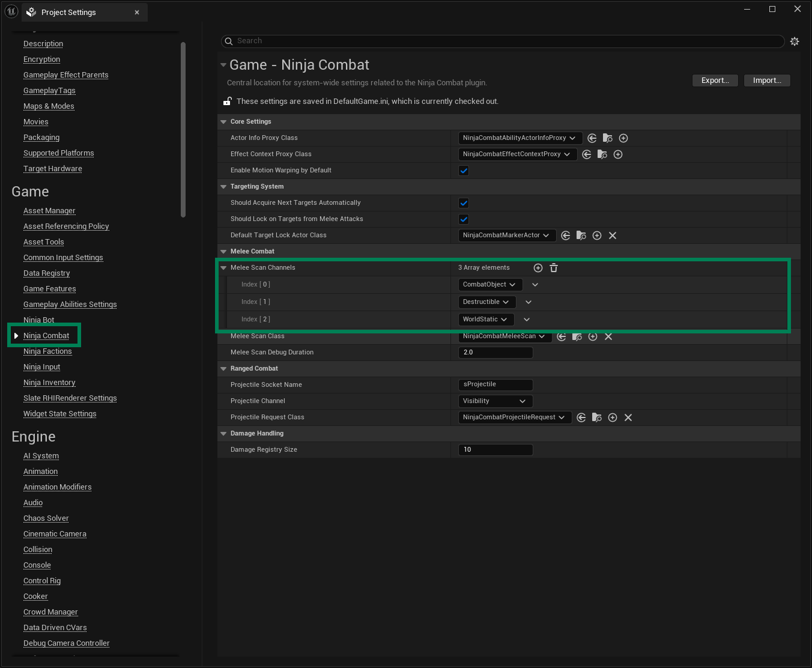
Task: Click the settings gear icon beside search
Action: (795, 41)
